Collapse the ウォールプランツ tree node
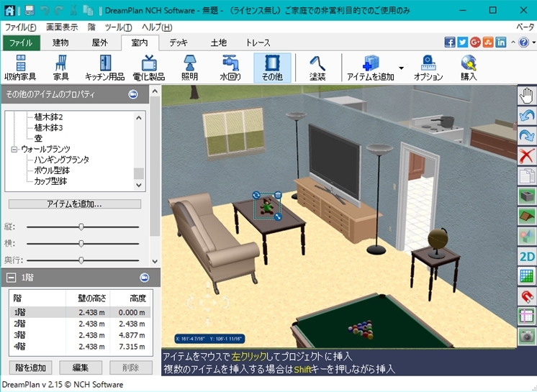The width and height of the screenshot is (537, 392). [14, 149]
